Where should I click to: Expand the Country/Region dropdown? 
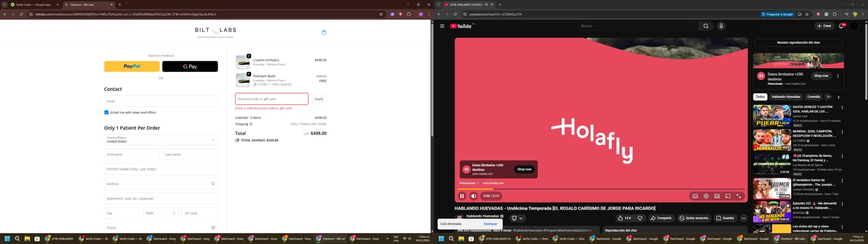(161, 139)
